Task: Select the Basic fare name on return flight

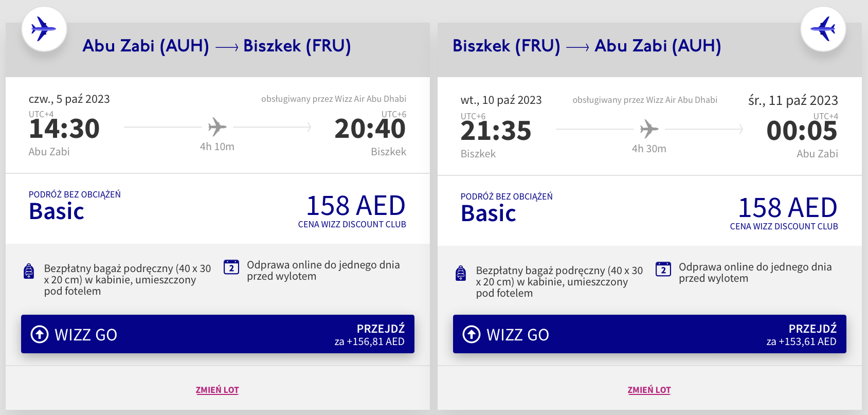Action: pos(489,213)
